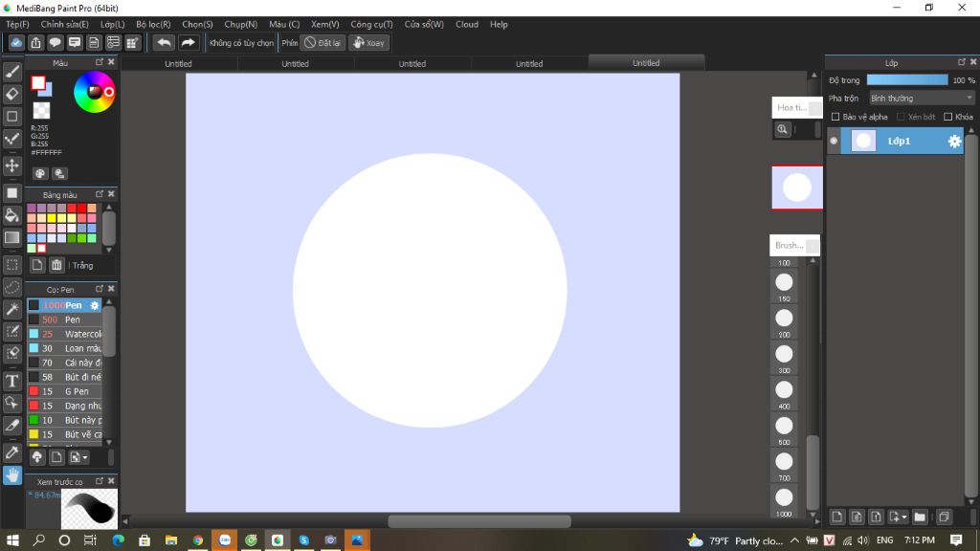Click the cloud save toolbar icon
Image resolution: width=980 pixels, height=551 pixels.
tap(16, 42)
